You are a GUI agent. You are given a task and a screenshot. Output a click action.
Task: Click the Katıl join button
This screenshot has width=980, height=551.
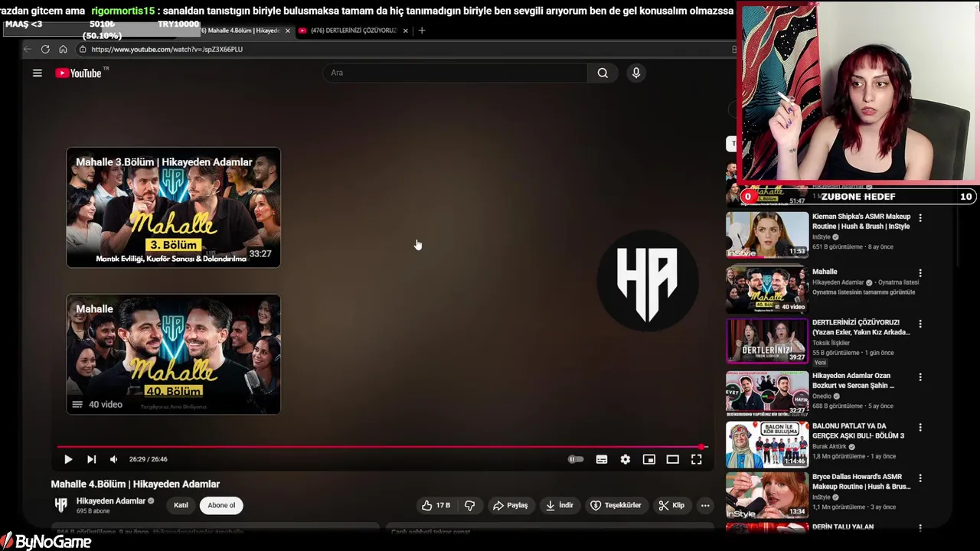point(181,505)
